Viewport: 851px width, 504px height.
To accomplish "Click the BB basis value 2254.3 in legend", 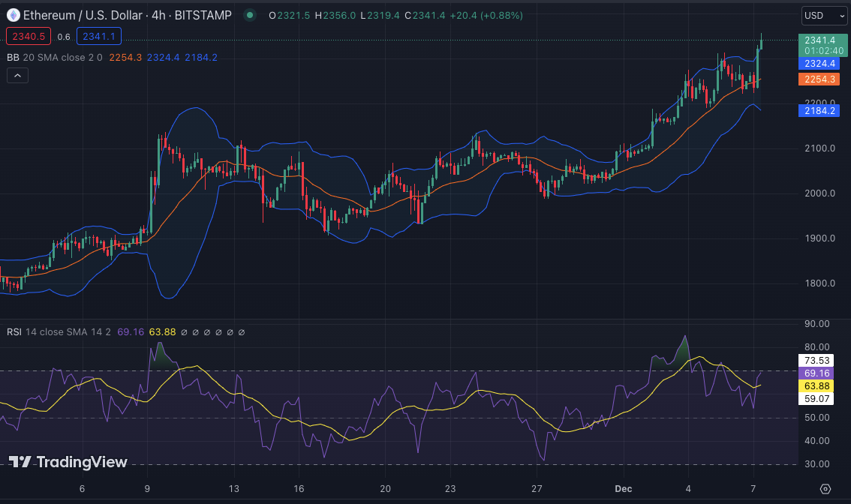I will [x=125, y=57].
